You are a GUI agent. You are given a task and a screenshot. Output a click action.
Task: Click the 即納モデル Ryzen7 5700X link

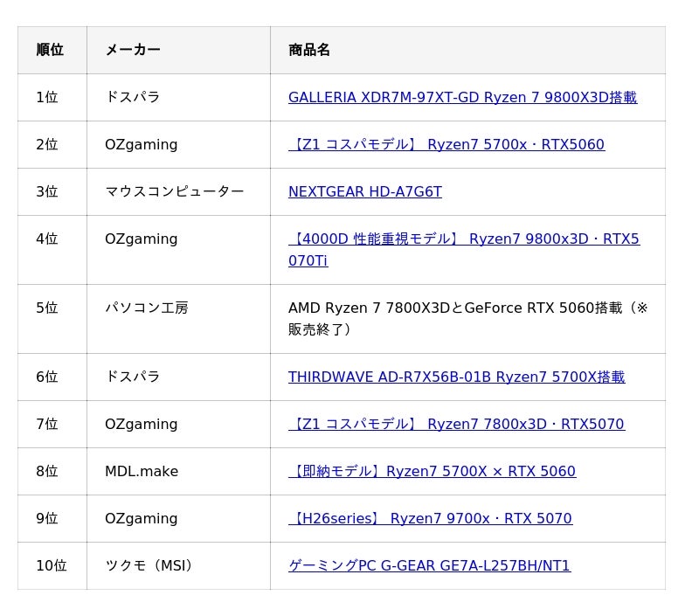pos(432,472)
